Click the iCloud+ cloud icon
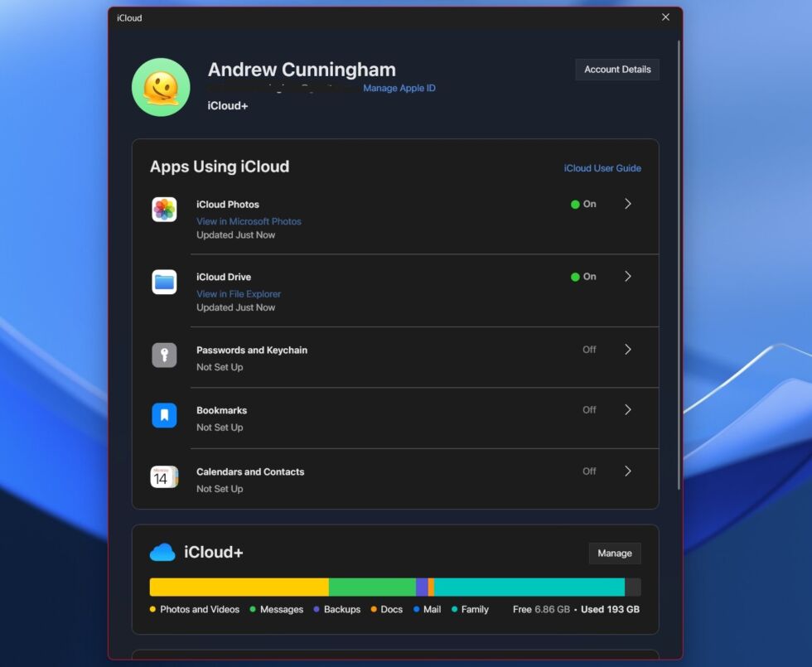 (162, 553)
